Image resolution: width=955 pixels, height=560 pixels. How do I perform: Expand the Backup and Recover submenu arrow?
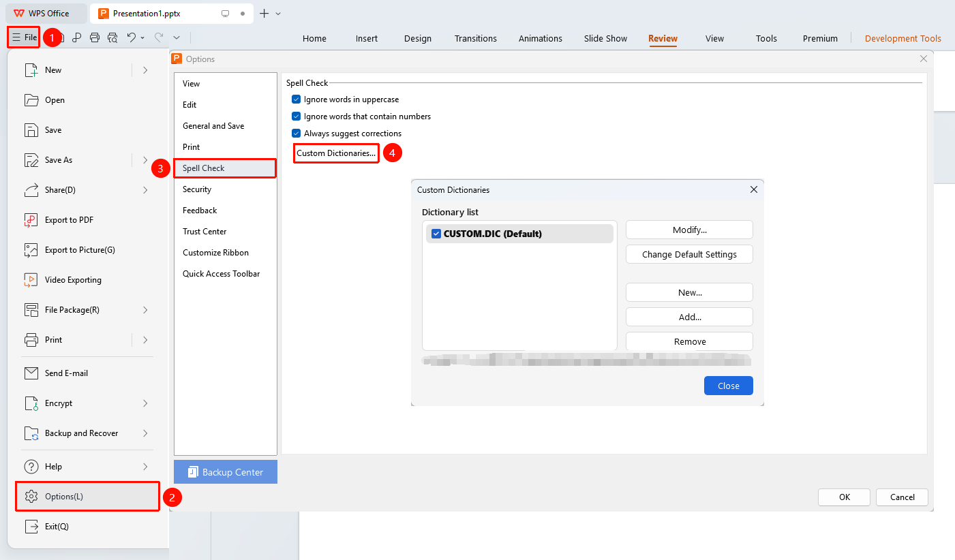click(x=145, y=433)
